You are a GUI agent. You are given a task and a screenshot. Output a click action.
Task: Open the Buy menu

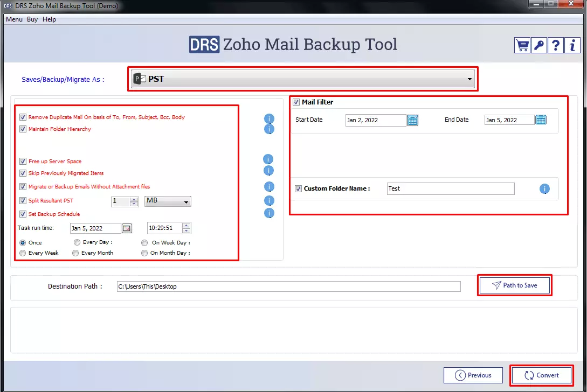click(x=32, y=19)
